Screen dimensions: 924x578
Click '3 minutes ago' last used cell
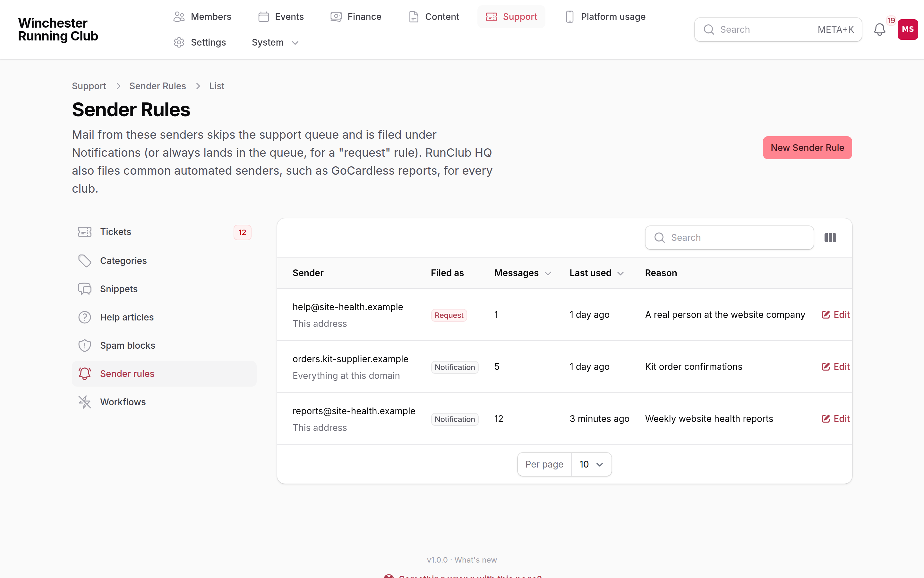(x=599, y=419)
